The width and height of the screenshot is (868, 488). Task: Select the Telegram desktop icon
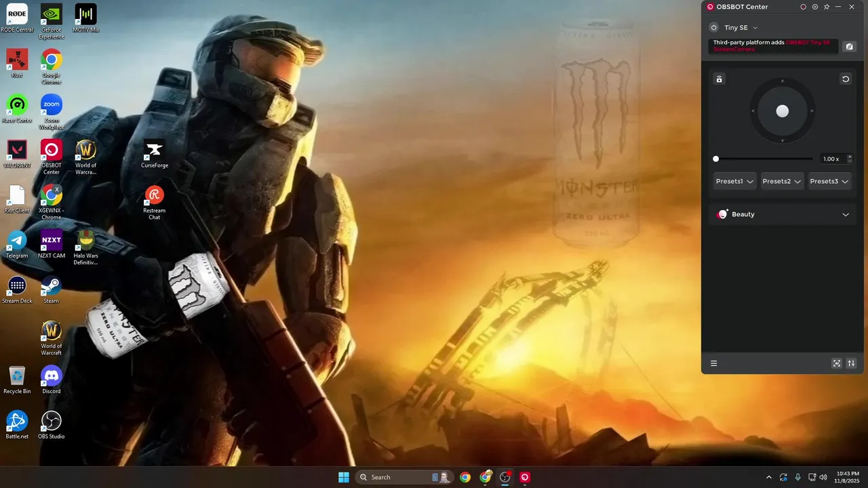click(x=17, y=244)
